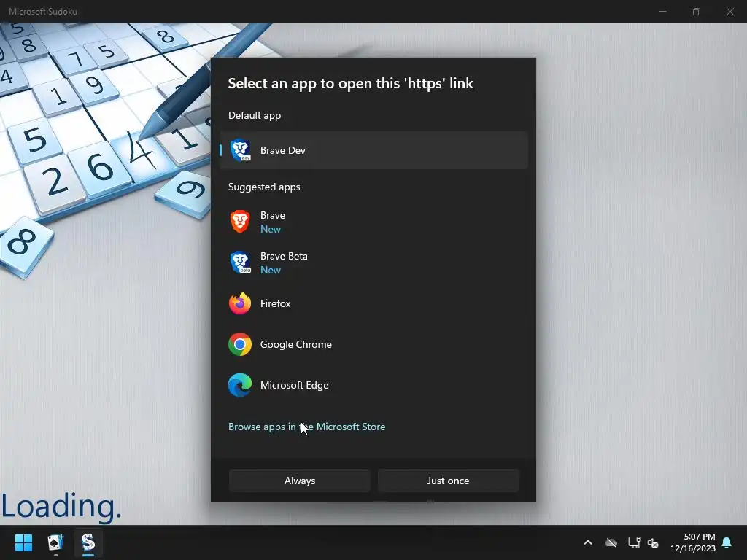Click the Brave Beta icon
Image resolution: width=747 pixels, height=560 pixels.
tap(240, 262)
